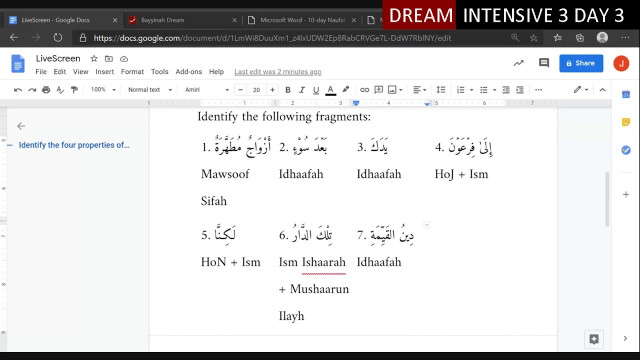The width and height of the screenshot is (640, 360).
Task: Click the cloud document status icon
Action: [x=124, y=59]
